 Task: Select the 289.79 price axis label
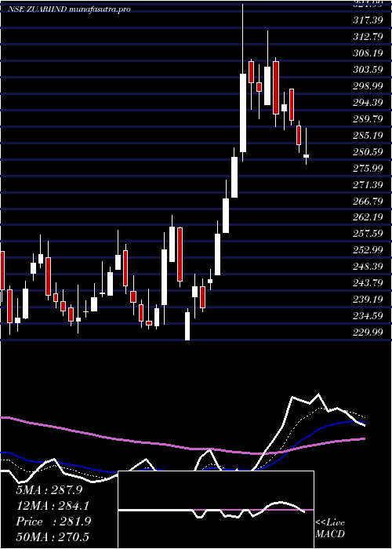368,119
